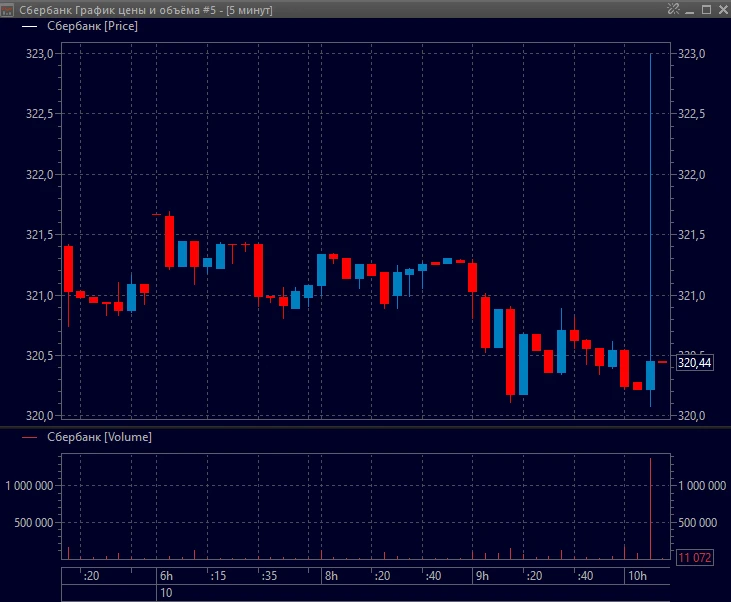731x602 pixels.
Task: Click the current volume label 11 072
Action: (x=695, y=557)
